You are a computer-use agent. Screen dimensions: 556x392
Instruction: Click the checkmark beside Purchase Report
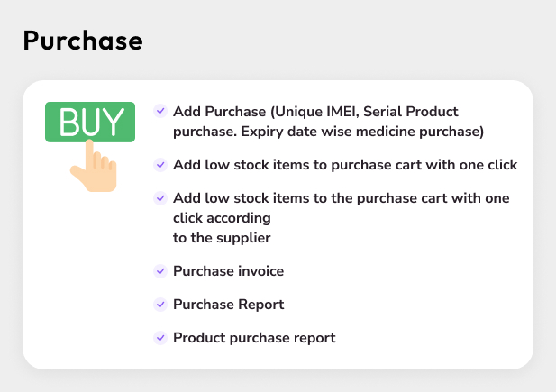[x=160, y=305]
